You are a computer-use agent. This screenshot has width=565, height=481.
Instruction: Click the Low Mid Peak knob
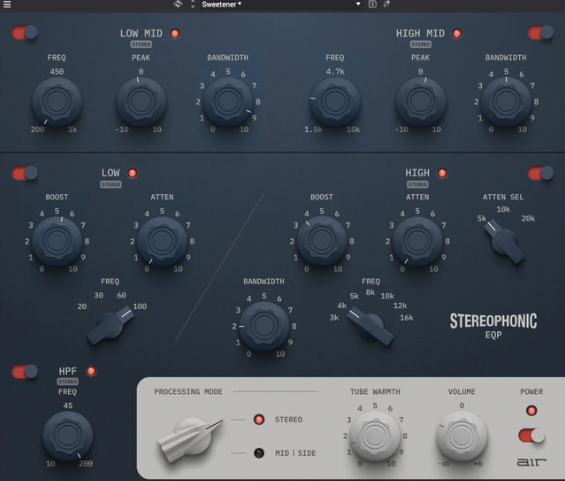click(141, 101)
